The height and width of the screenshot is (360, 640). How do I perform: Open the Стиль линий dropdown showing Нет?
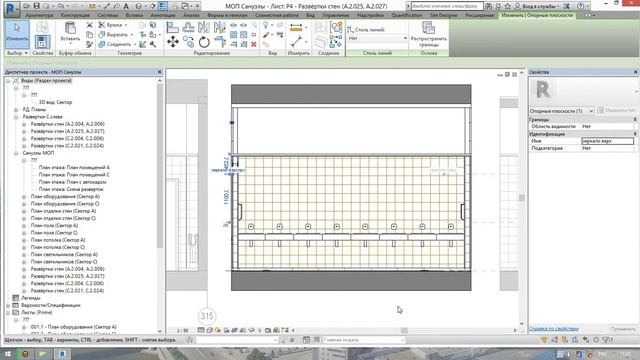tap(378, 38)
